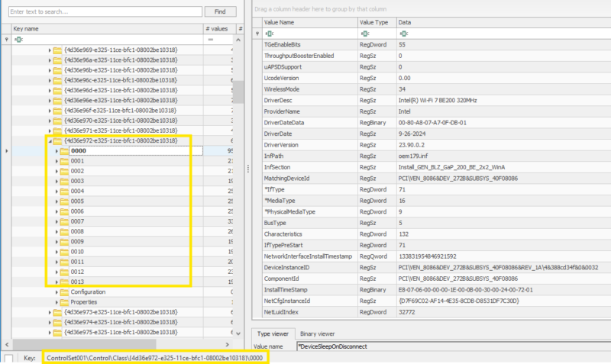
Task: Expand the 0001 subkey arrow
Action: (x=57, y=161)
